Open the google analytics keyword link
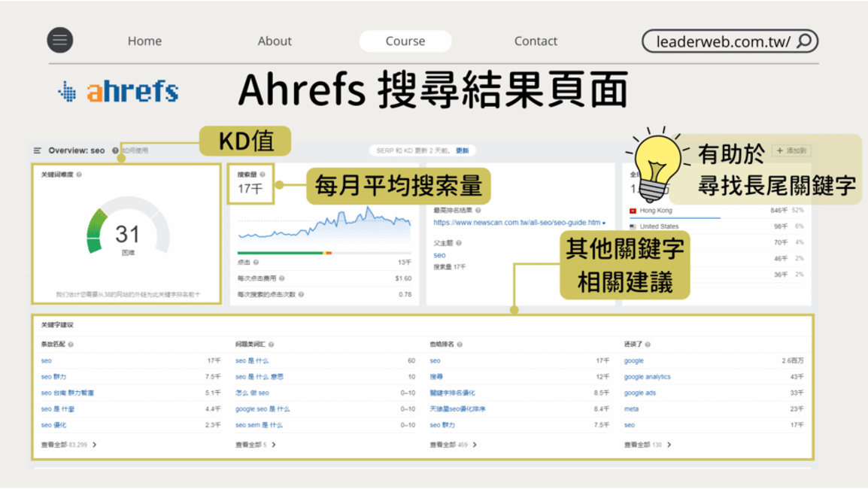Viewport: 868px width, 489px height. (x=647, y=377)
